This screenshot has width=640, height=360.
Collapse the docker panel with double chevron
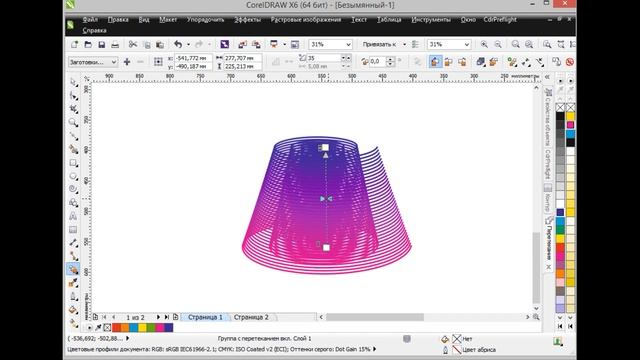[547, 77]
